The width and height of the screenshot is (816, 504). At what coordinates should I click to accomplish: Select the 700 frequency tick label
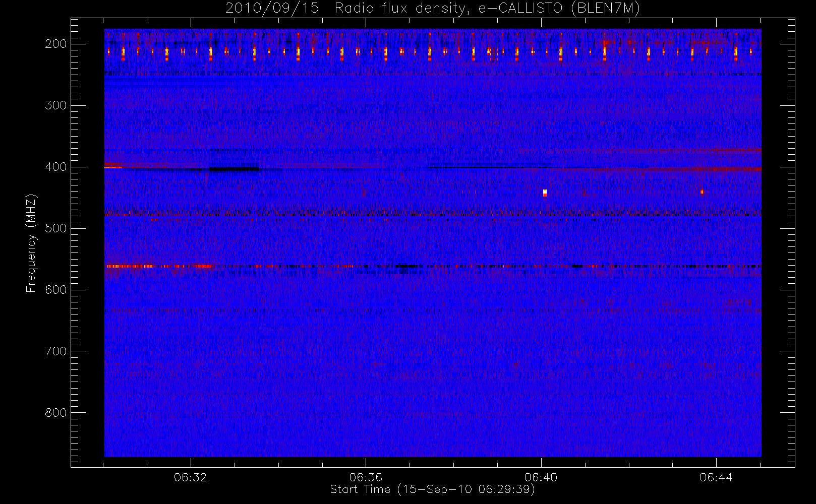coord(56,351)
